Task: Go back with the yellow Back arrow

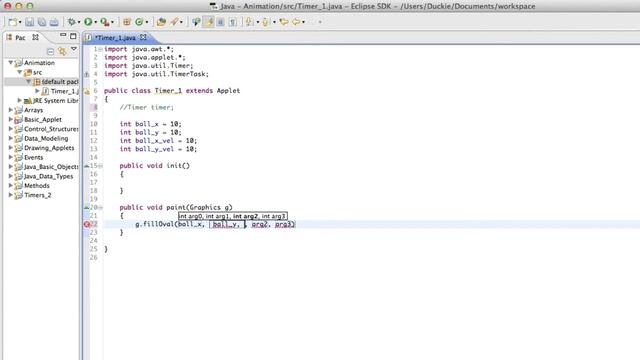Action: 296,22
